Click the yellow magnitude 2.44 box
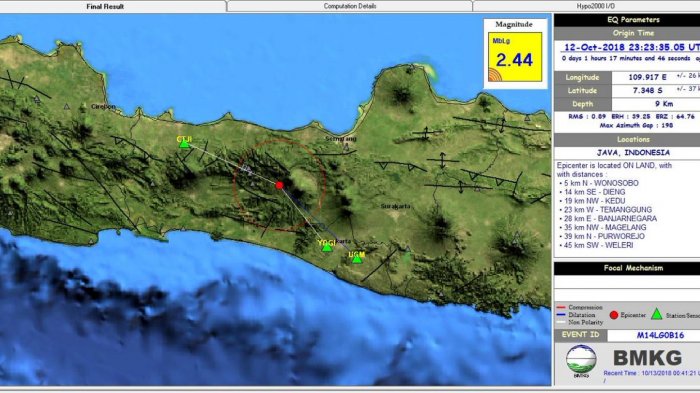Viewport: 700px width, 393px height. click(x=515, y=57)
